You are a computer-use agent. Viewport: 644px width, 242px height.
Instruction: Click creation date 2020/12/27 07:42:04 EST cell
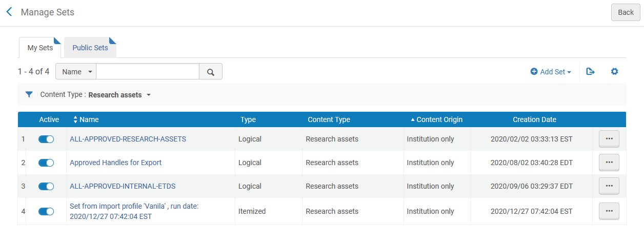(x=531, y=211)
